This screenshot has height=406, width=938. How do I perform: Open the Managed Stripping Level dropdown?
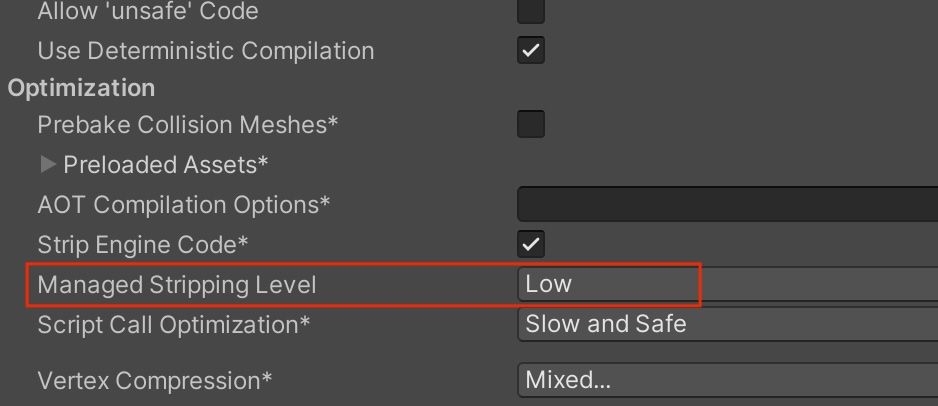[x=727, y=284]
